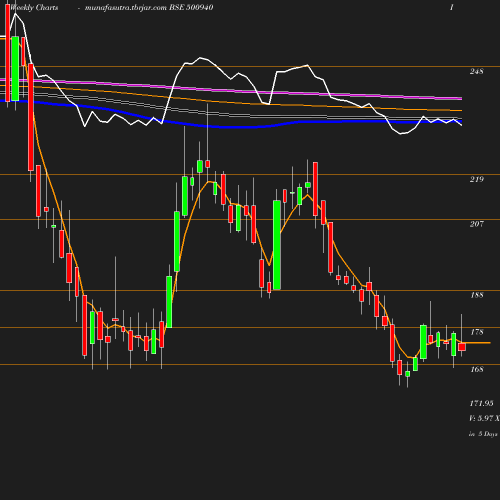Click the 'in 5 Days' text

(x=483, y=434)
